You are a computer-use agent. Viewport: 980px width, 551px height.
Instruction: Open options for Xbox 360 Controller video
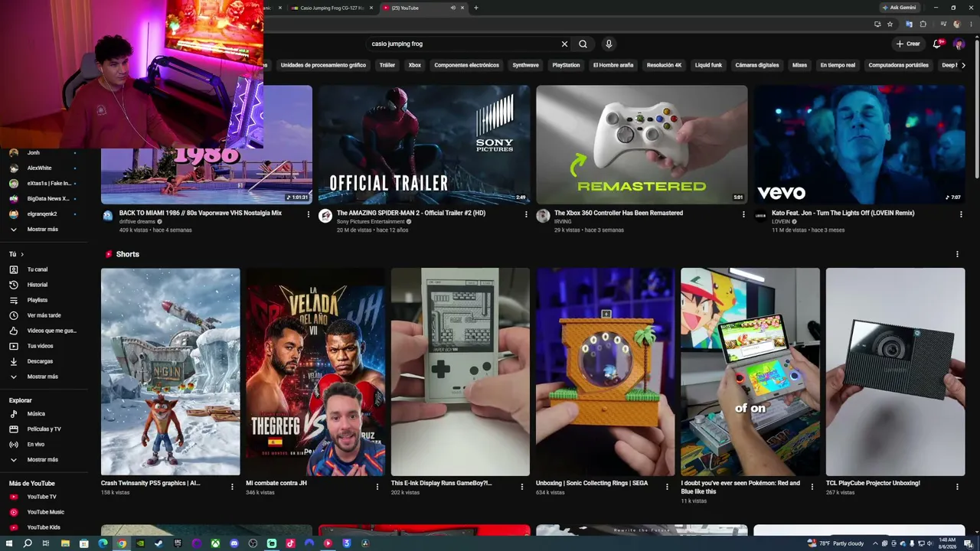pos(743,214)
